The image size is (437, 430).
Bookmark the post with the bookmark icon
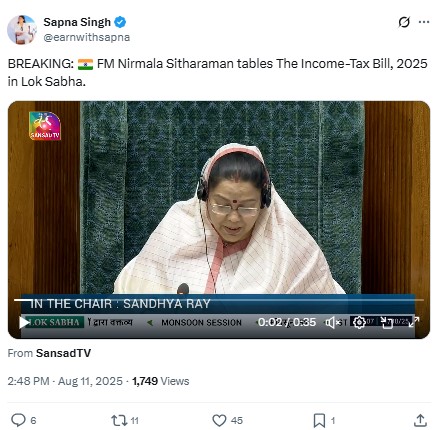319,420
